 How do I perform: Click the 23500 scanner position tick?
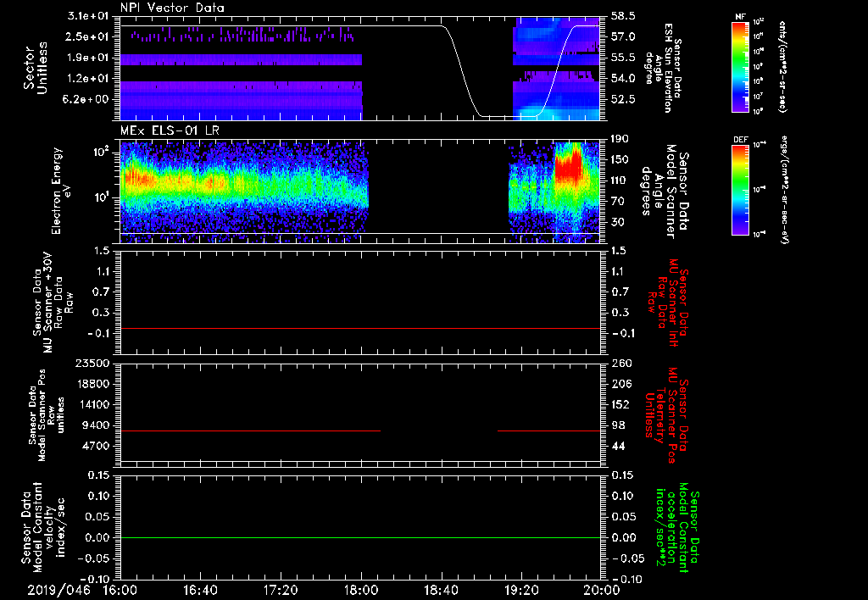coord(93,363)
